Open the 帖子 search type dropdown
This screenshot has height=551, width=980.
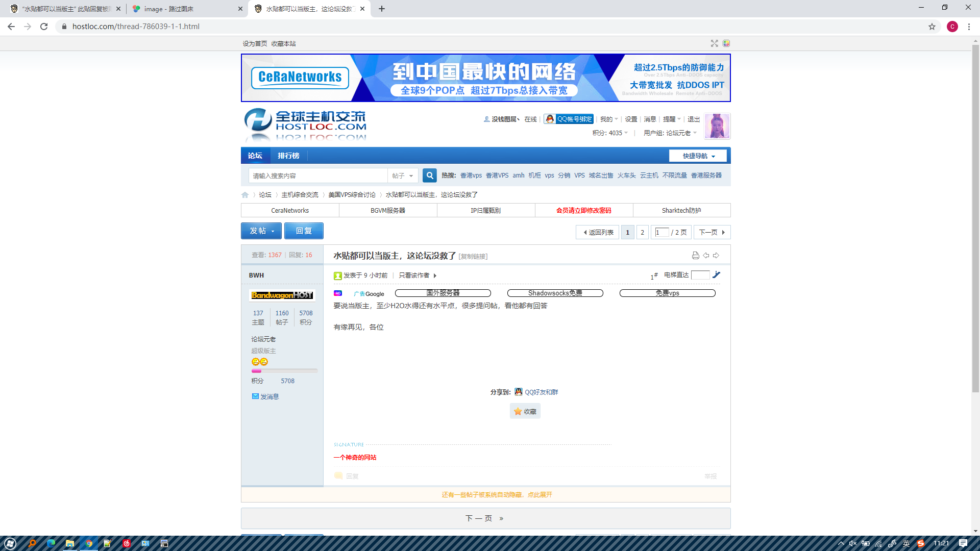[x=403, y=176]
